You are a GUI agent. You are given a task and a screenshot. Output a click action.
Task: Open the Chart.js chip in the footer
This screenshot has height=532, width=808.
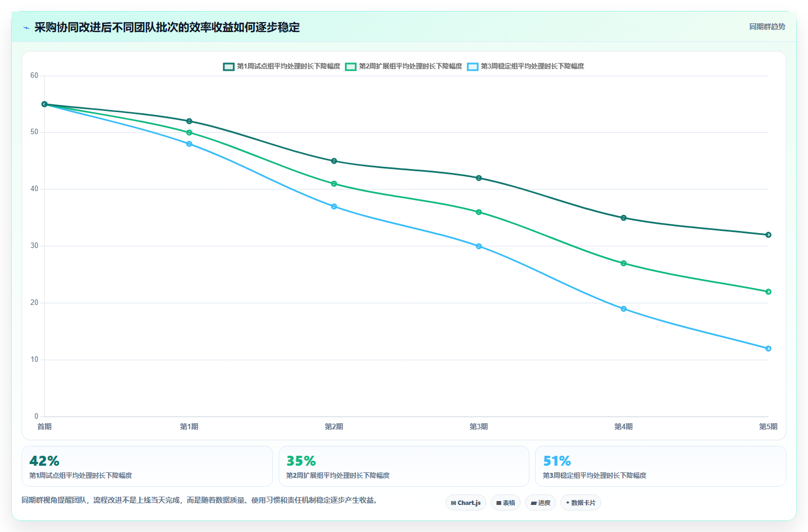pos(466,503)
